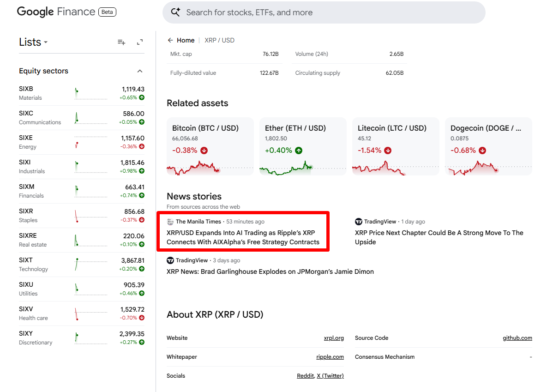Click the Manila Times source icon
This screenshot has width=541, height=392.
pos(170,222)
